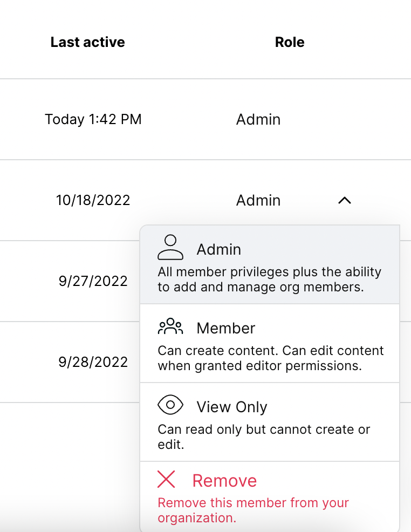Click 'Can read only' View Only description
Viewport: 411px width, 532px height.
(264, 436)
